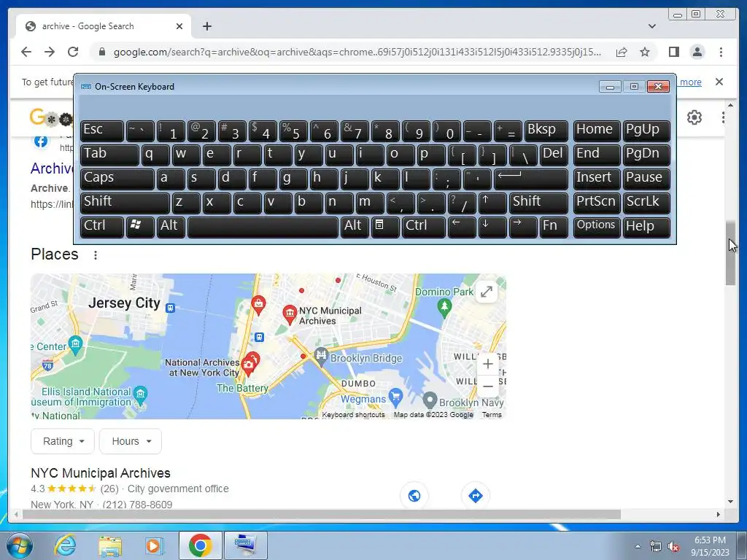Open Places section more options dots
Image resolution: width=747 pixels, height=560 pixels.
point(96,255)
